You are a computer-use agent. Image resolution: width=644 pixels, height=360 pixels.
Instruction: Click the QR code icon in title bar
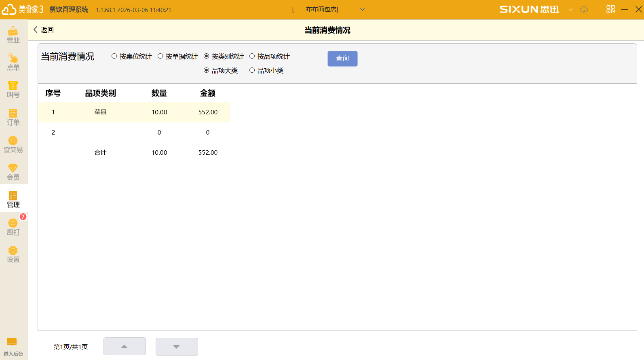pyautogui.click(x=610, y=9)
